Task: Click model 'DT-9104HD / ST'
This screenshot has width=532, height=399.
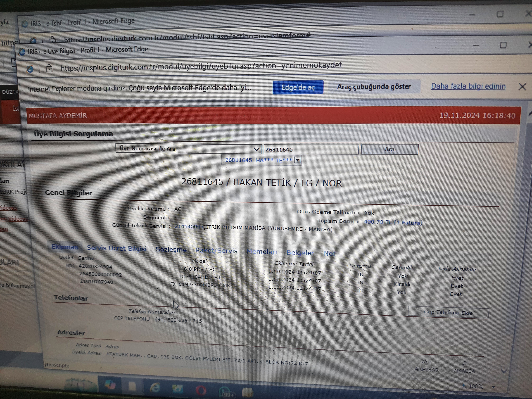Action: click(x=200, y=277)
